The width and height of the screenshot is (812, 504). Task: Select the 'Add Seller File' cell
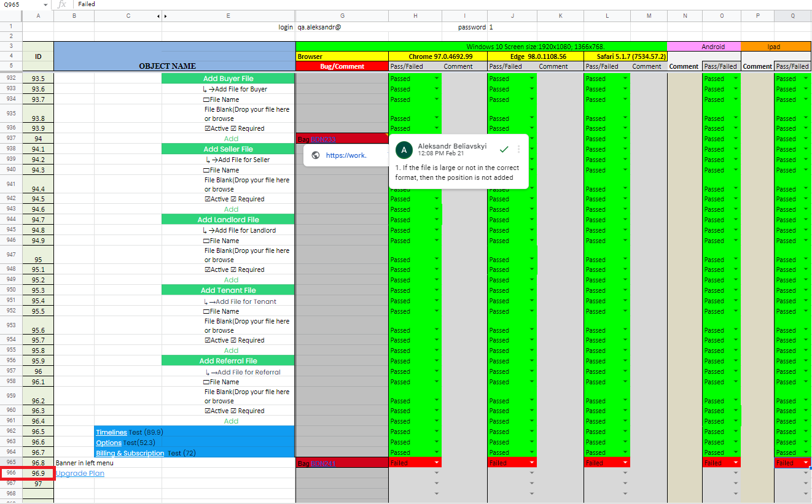coord(228,149)
